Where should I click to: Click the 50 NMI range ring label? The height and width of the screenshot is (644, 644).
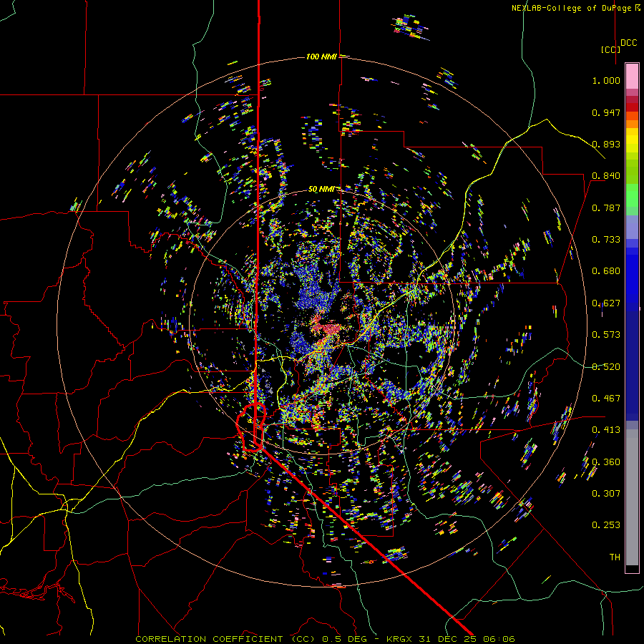pyautogui.click(x=321, y=190)
